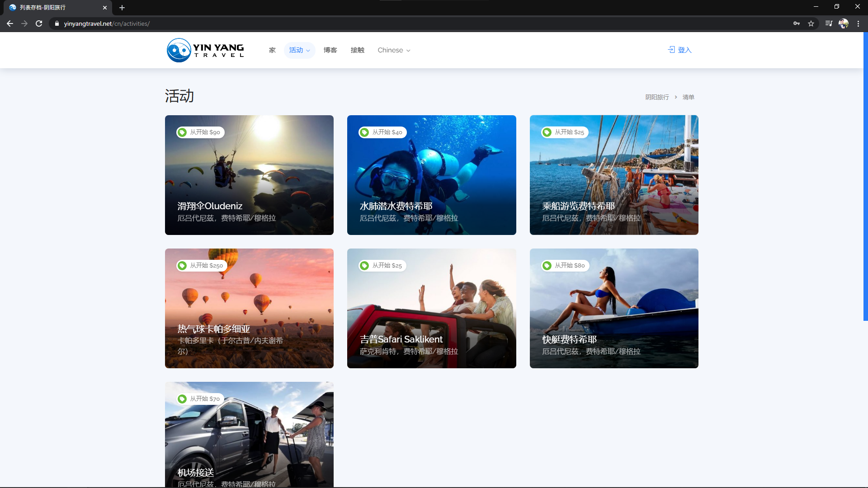Open Chrome three-dot menu

[858, 23]
